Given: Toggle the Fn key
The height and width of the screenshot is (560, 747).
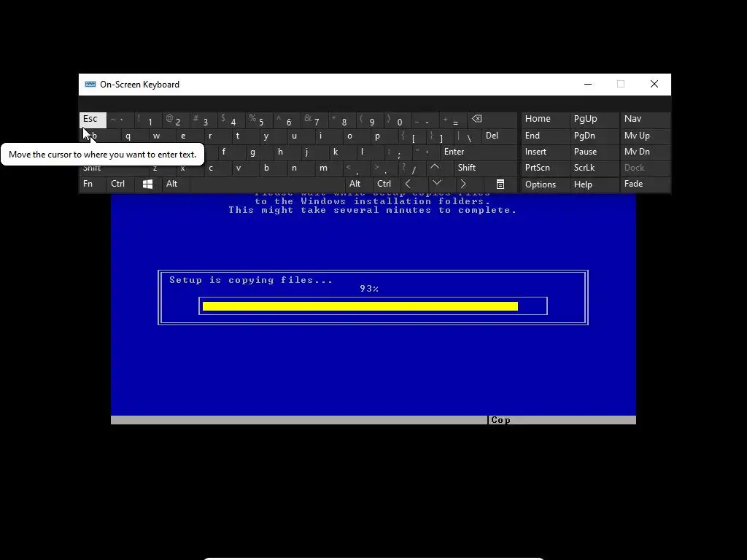Looking at the screenshot, I should click(x=93, y=184).
